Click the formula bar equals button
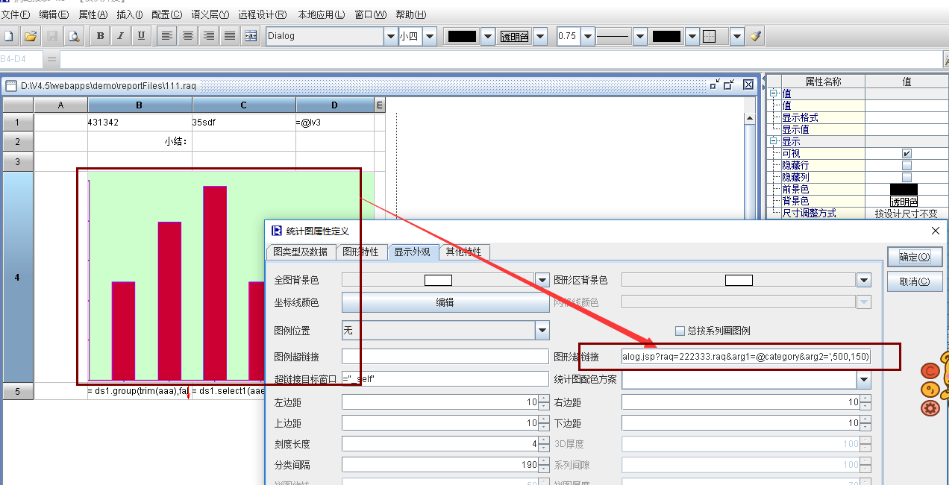949x486 pixels. [x=51, y=59]
